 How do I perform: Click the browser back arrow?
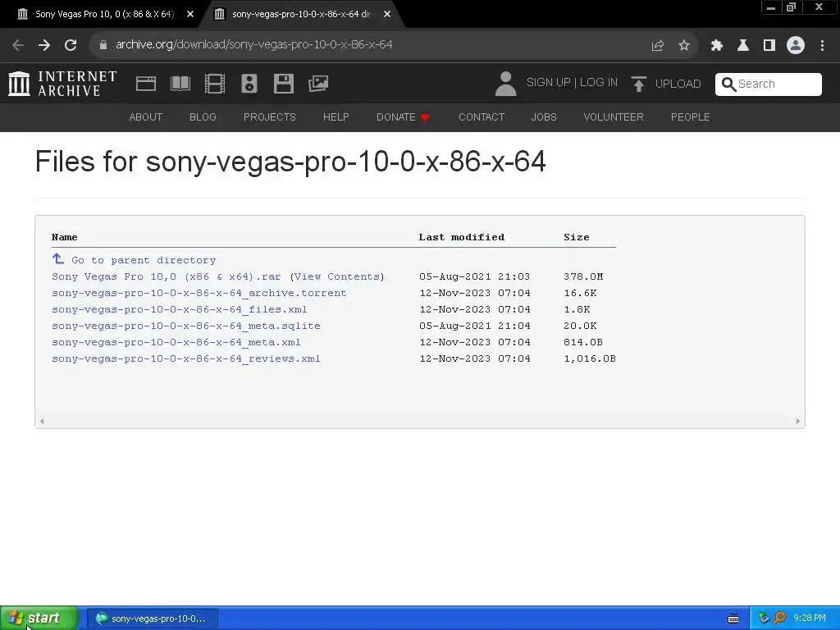(x=18, y=45)
